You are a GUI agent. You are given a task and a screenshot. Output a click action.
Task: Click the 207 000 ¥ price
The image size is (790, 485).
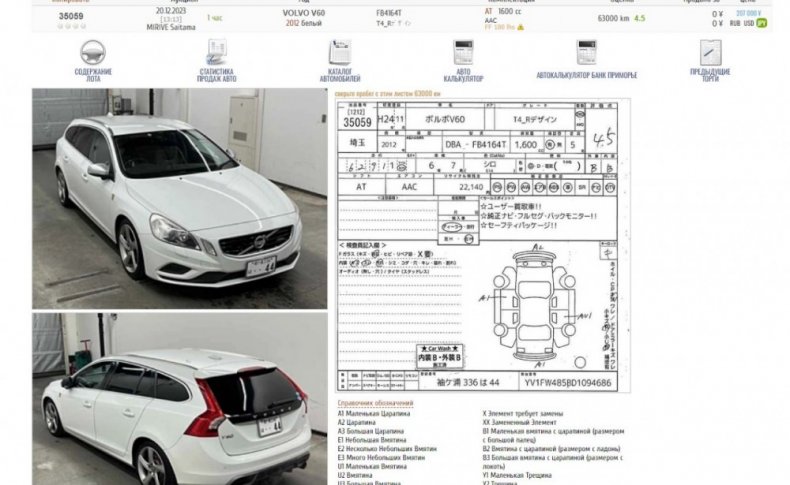click(748, 13)
